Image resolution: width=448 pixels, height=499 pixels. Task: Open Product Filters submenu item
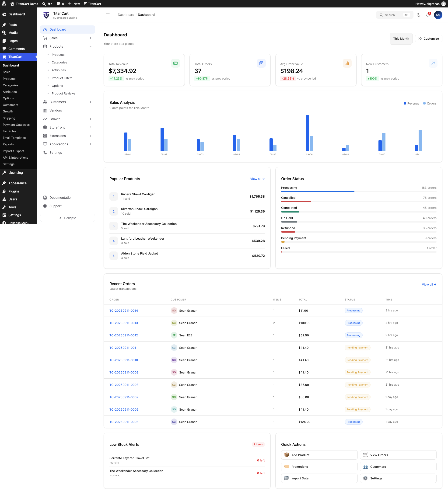[62, 78]
